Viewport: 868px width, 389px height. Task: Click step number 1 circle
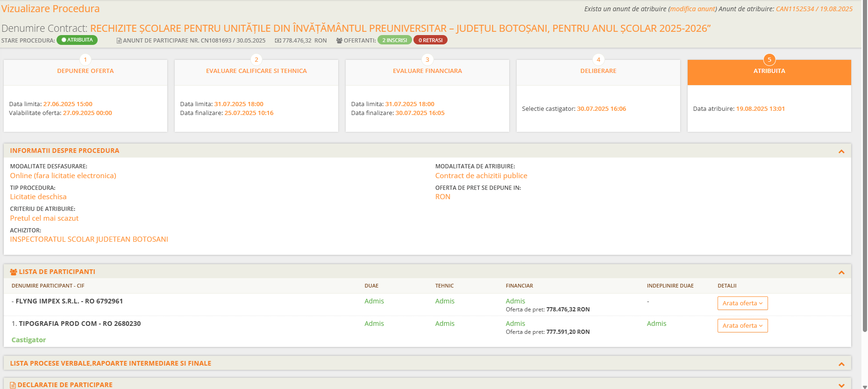point(85,59)
